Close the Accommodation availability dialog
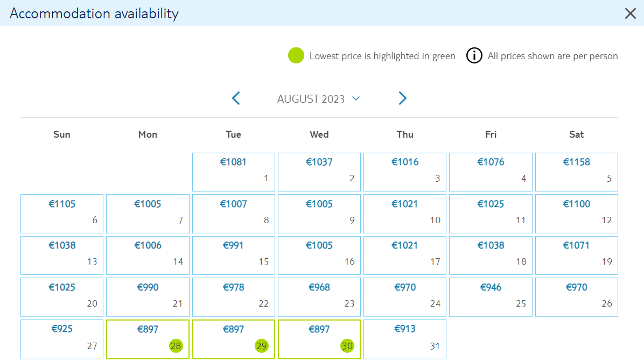 pyautogui.click(x=630, y=13)
